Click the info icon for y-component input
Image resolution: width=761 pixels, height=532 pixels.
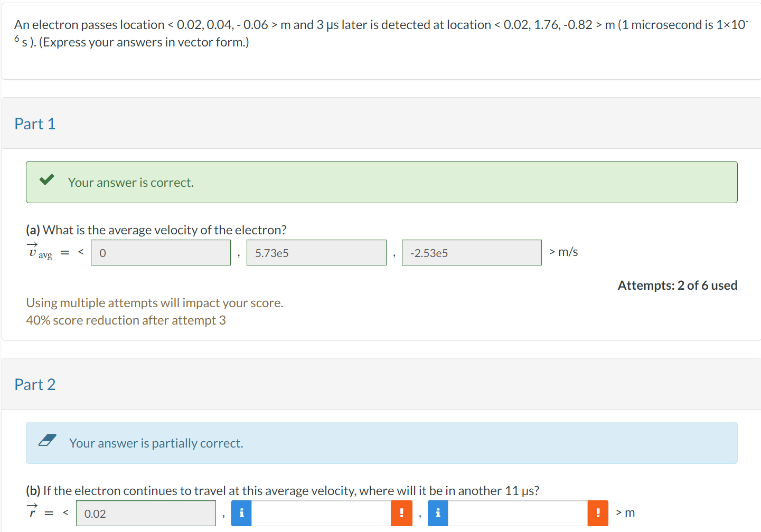click(x=242, y=513)
